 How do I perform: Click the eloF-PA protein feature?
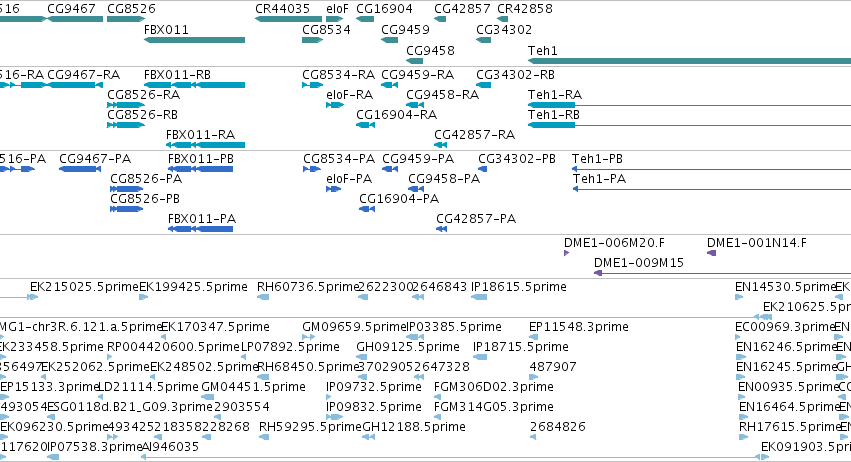click(x=333, y=189)
